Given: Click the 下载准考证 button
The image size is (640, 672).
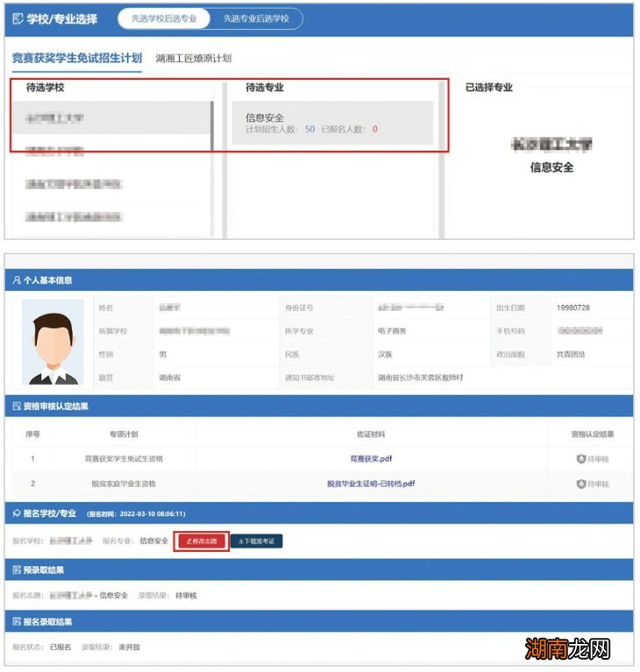Looking at the screenshot, I should (x=257, y=541).
